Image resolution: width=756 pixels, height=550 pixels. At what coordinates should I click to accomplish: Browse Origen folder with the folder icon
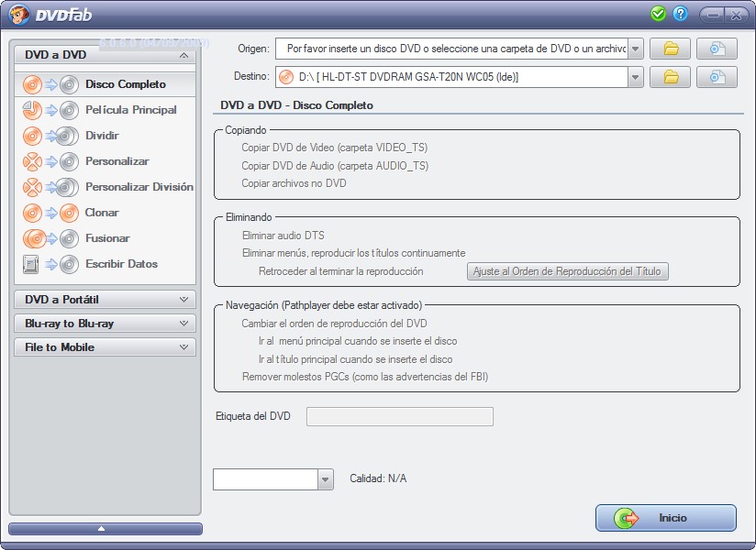tap(670, 49)
